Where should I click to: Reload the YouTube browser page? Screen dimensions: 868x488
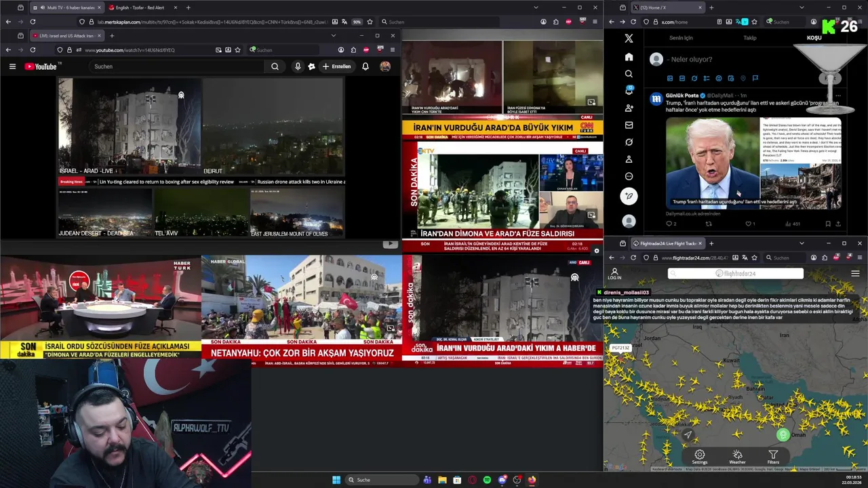click(33, 49)
